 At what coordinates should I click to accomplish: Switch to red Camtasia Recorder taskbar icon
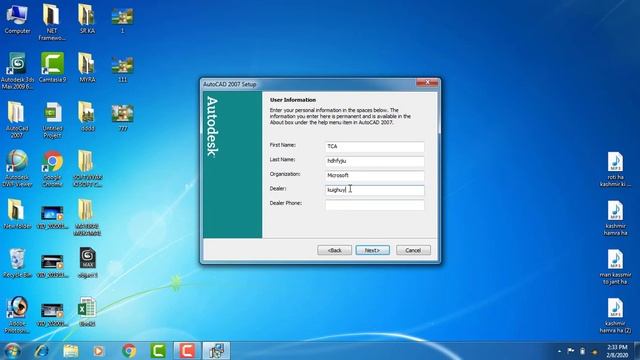pos(187,351)
